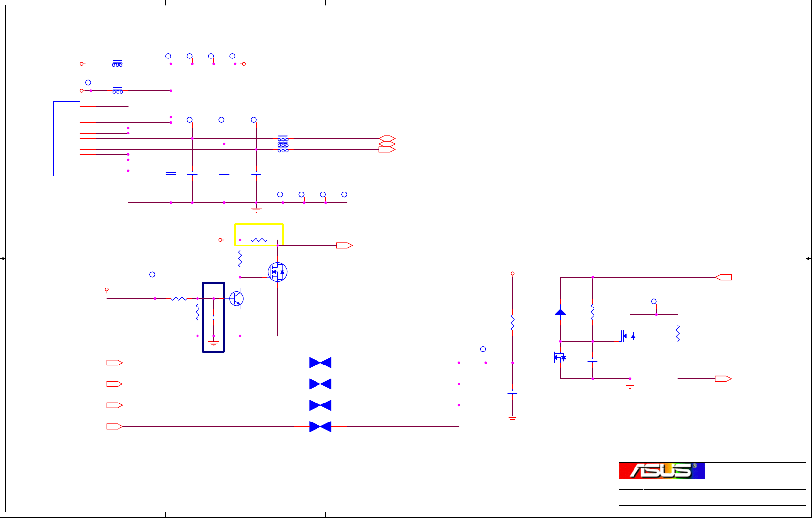The height and width of the screenshot is (518, 812).
Task: Select the bottommost left input port arrow
Action: 115,427
